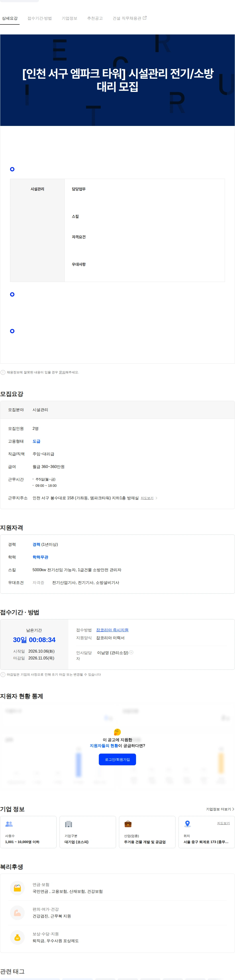Click the external link icon next to 건설 직무채용관
Viewport: 235px width, 980px height.
[145, 18]
